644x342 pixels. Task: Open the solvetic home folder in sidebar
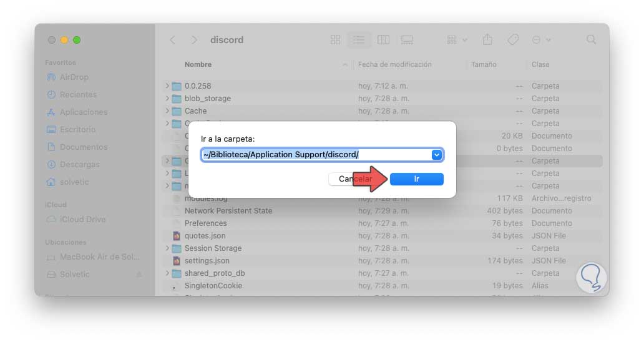pos(68,182)
